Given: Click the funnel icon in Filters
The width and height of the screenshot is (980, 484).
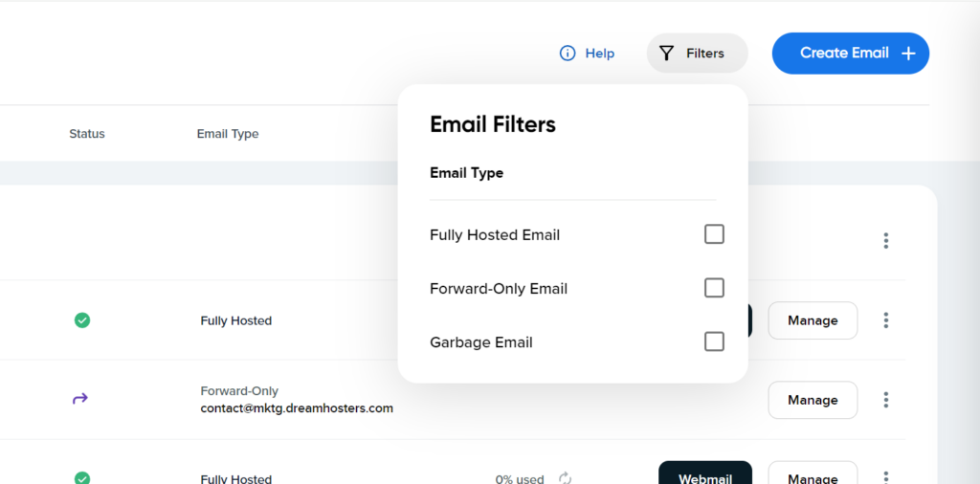Looking at the screenshot, I should coord(667,53).
